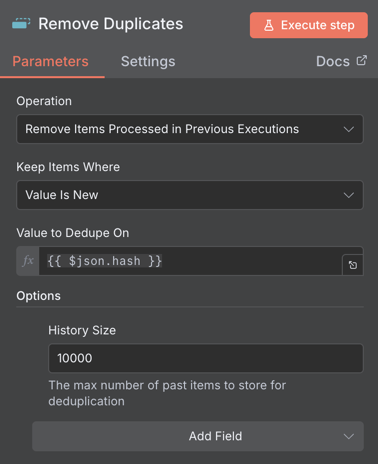Click the Add Field button
The image size is (378, 464).
coord(198,436)
